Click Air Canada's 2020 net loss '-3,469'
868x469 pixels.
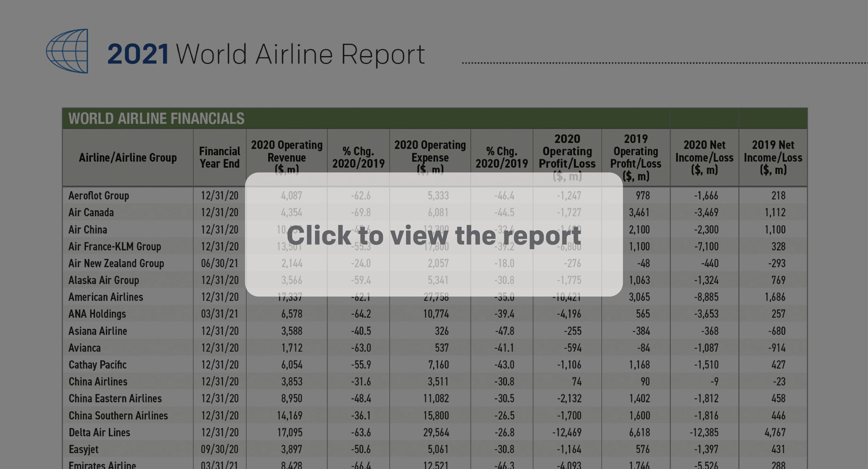pyautogui.click(x=706, y=213)
